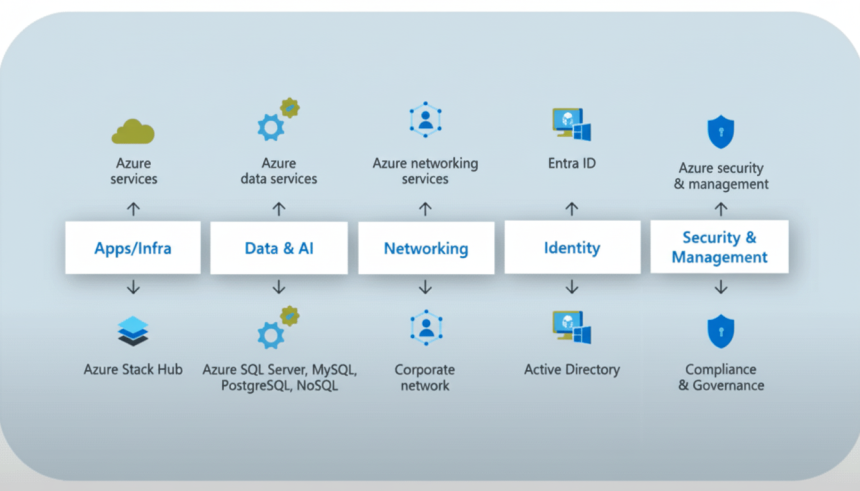Click the Azure networking services icon
Image resolution: width=860 pixels, height=491 pixels.
(425, 120)
